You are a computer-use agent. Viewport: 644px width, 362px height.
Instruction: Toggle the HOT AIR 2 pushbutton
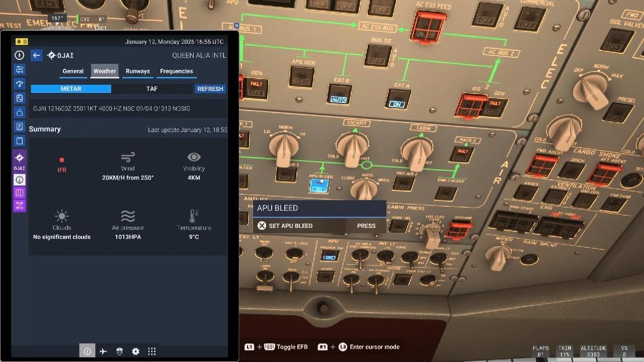pos(404,184)
